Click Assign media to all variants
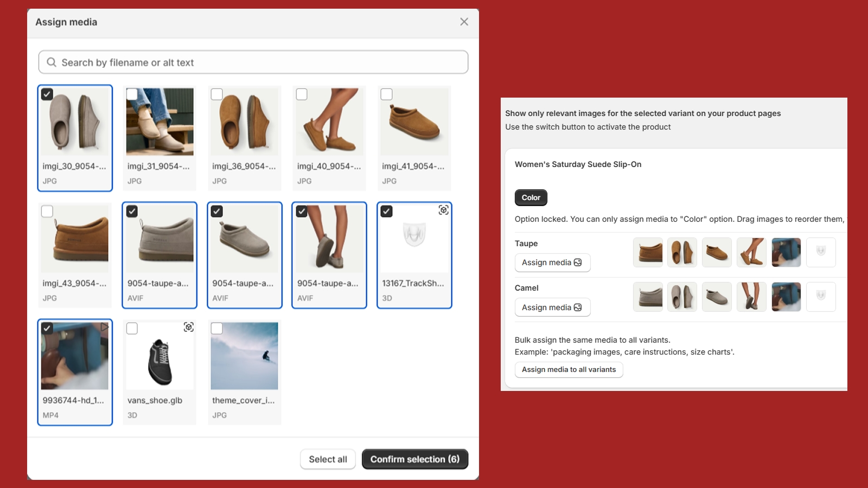The image size is (868, 488). [x=569, y=369]
